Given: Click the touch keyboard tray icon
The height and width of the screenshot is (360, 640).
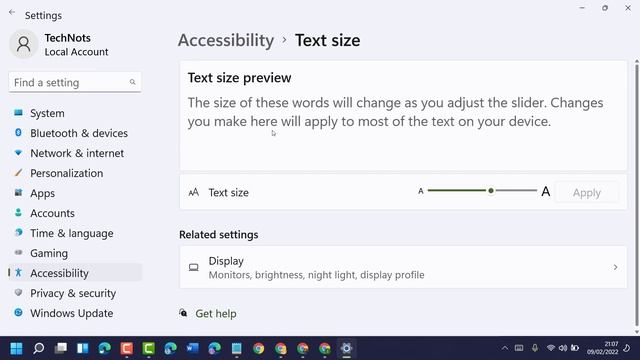Looking at the screenshot, I should pyautogui.click(x=519, y=348).
